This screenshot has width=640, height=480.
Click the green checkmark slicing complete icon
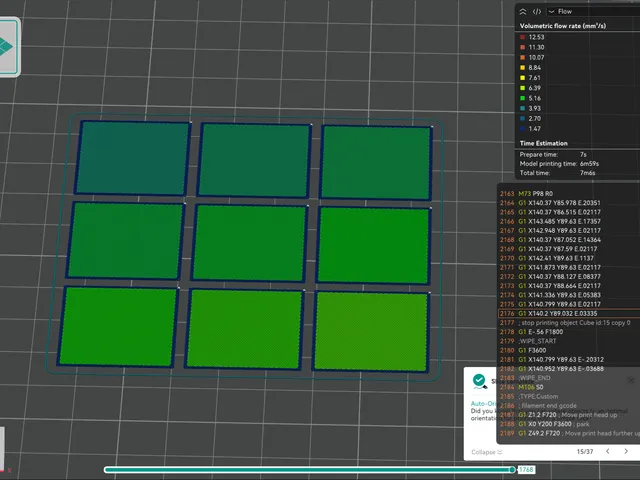click(x=480, y=381)
